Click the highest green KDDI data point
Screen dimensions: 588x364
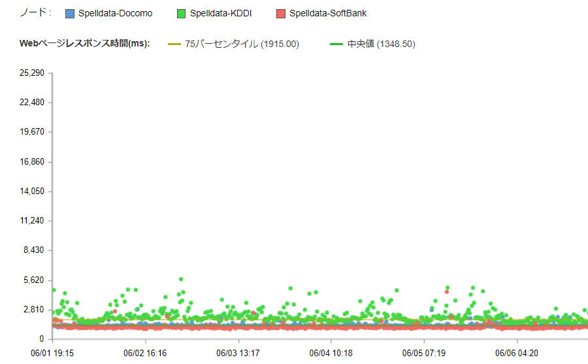pyautogui.click(x=181, y=279)
